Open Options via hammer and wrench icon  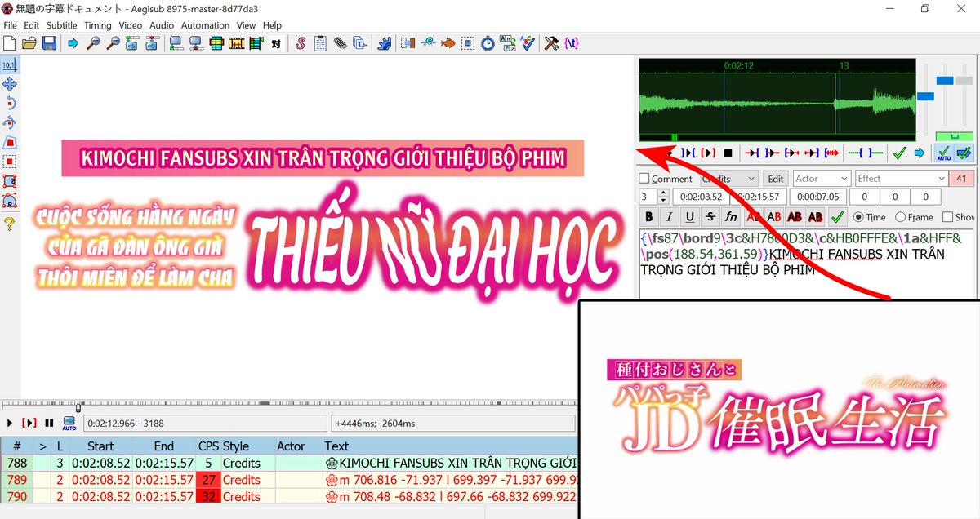pyautogui.click(x=552, y=42)
